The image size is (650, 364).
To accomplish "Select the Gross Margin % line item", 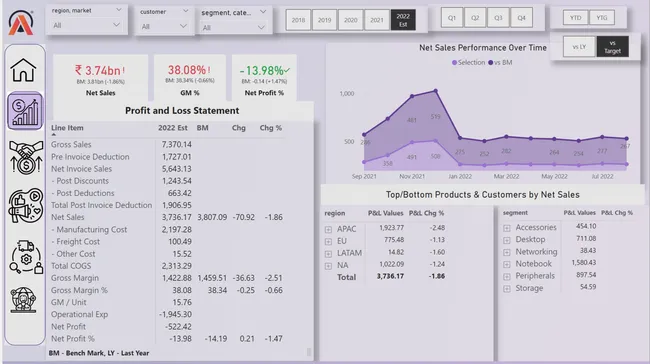I will [79, 290].
